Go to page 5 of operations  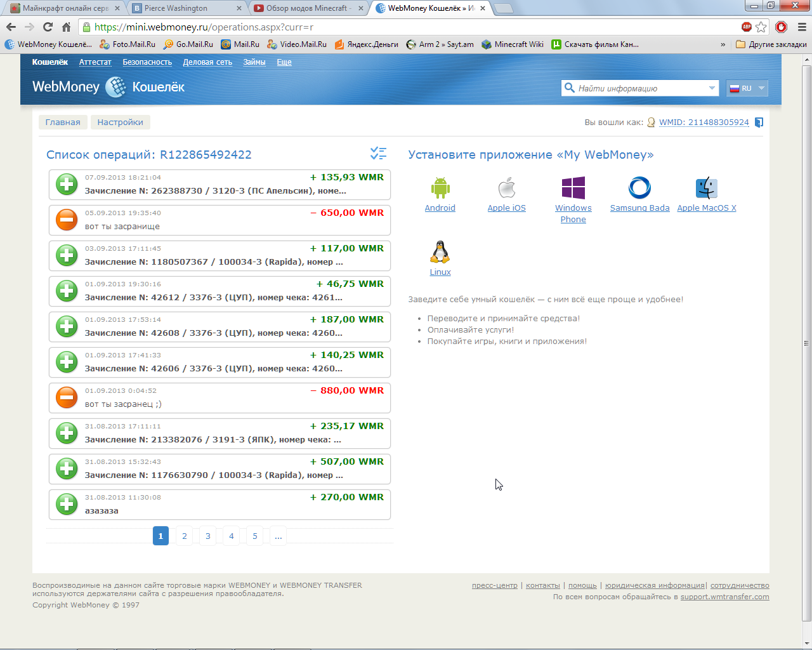[255, 536]
